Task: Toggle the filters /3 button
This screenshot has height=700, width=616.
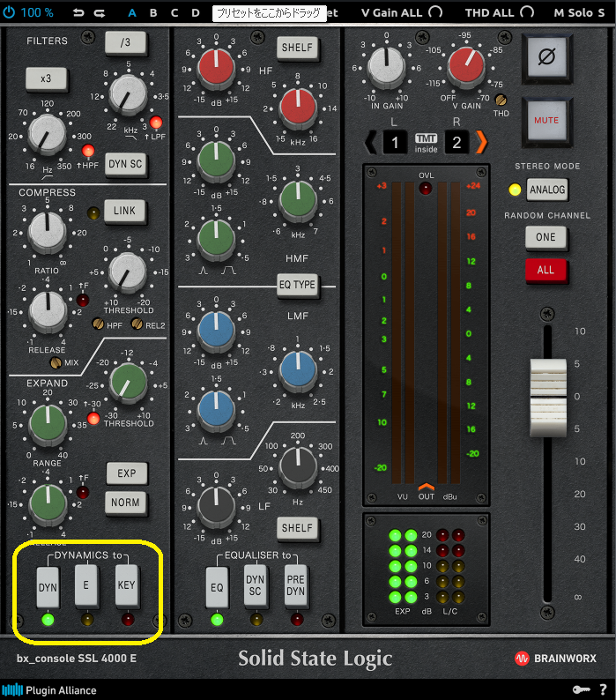Action: [125, 42]
